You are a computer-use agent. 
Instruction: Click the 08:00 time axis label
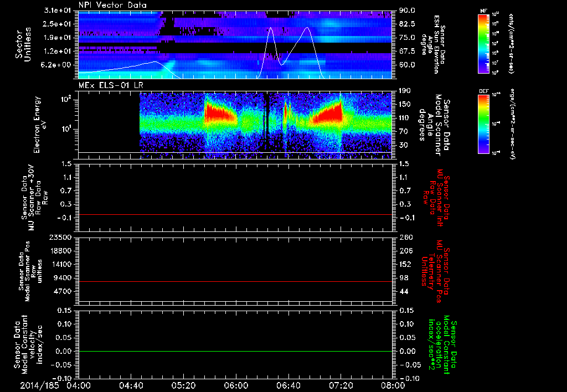click(393, 385)
